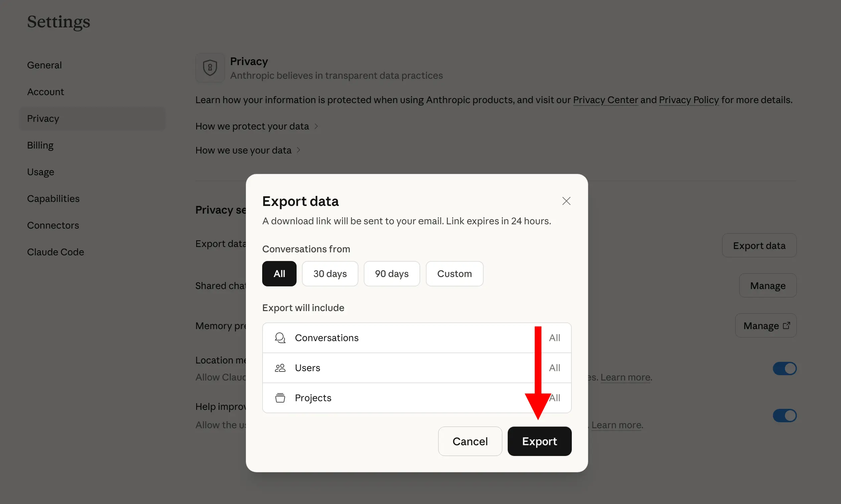Go to the Connectors section
The width and height of the screenshot is (841, 504).
pos(53,225)
